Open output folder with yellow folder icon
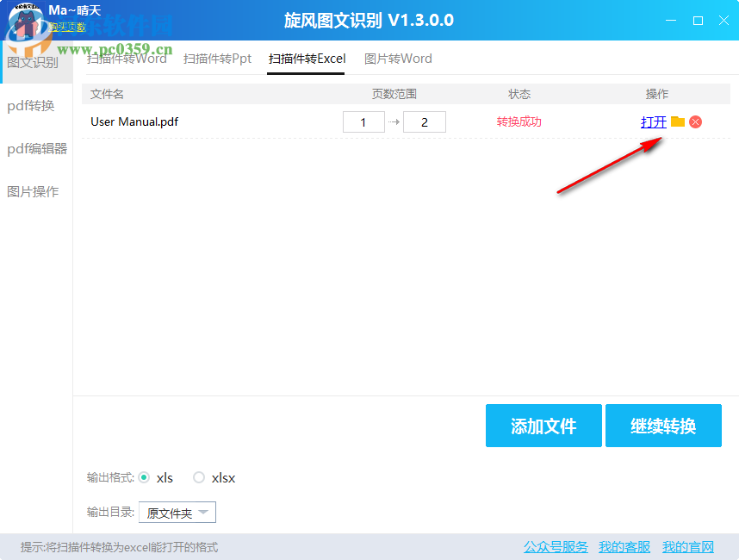Image resolution: width=739 pixels, height=560 pixels. (x=678, y=121)
